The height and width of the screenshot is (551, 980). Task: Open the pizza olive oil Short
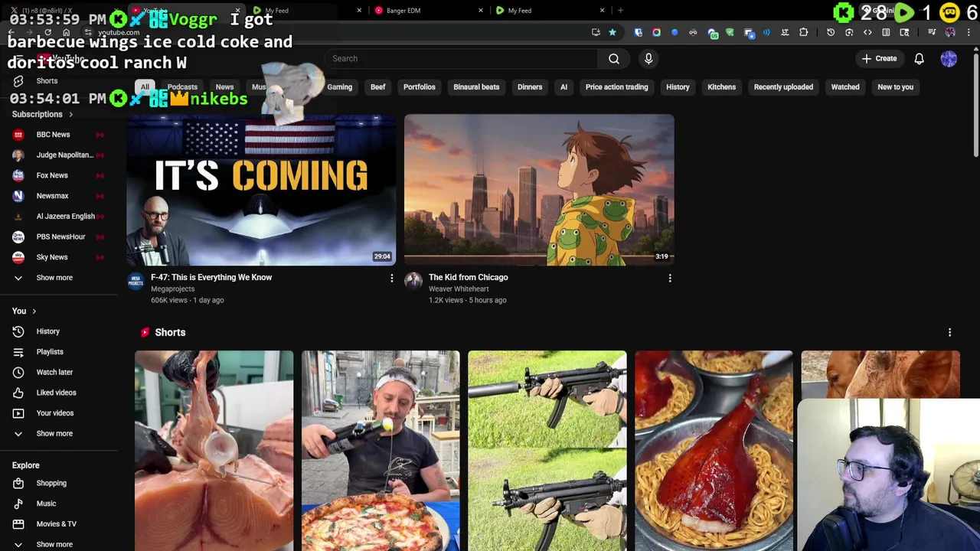coord(381,451)
